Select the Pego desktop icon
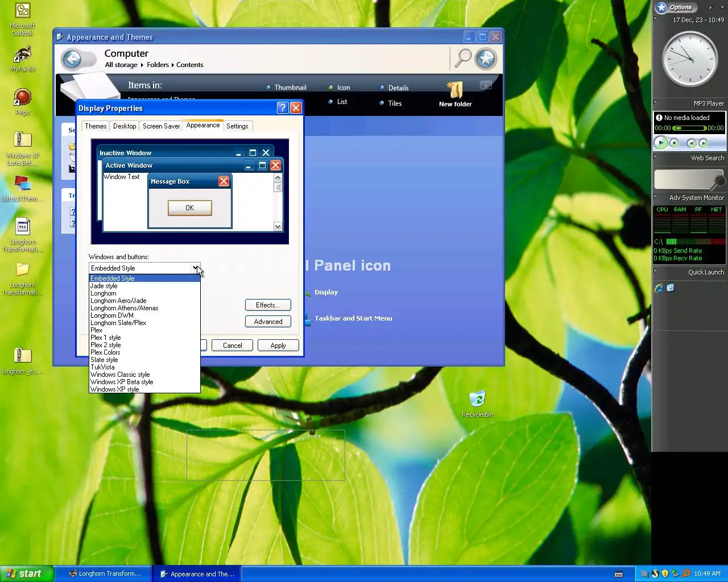The image size is (728, 582). (x=22, y=98)
